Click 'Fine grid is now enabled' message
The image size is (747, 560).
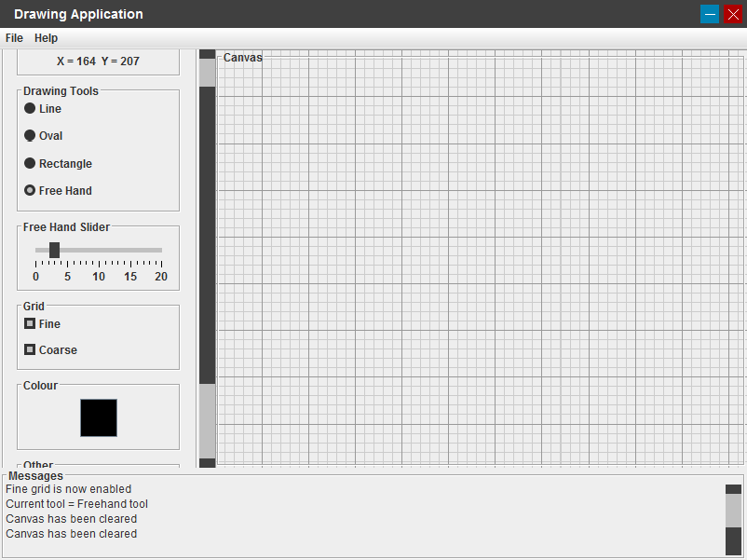tap(69, 489)
